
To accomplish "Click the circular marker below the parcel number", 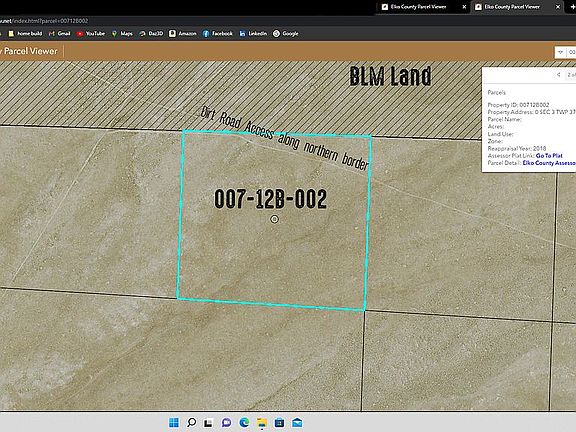I will point(274,219).
